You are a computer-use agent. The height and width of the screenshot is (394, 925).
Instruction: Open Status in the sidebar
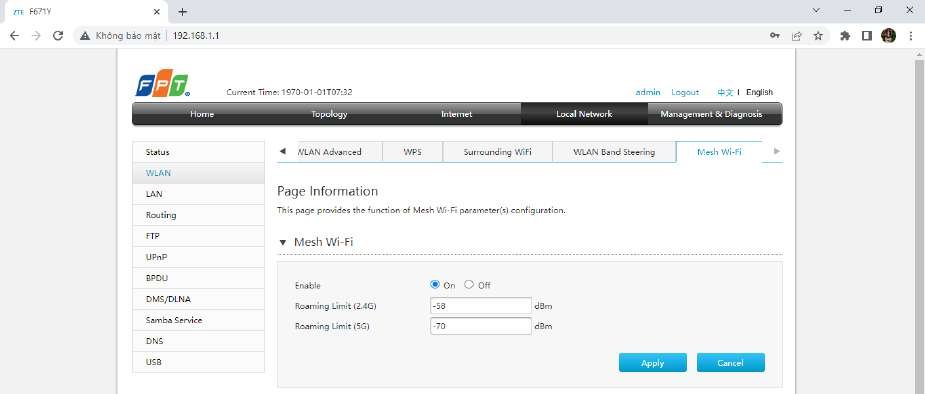(198, 152)
